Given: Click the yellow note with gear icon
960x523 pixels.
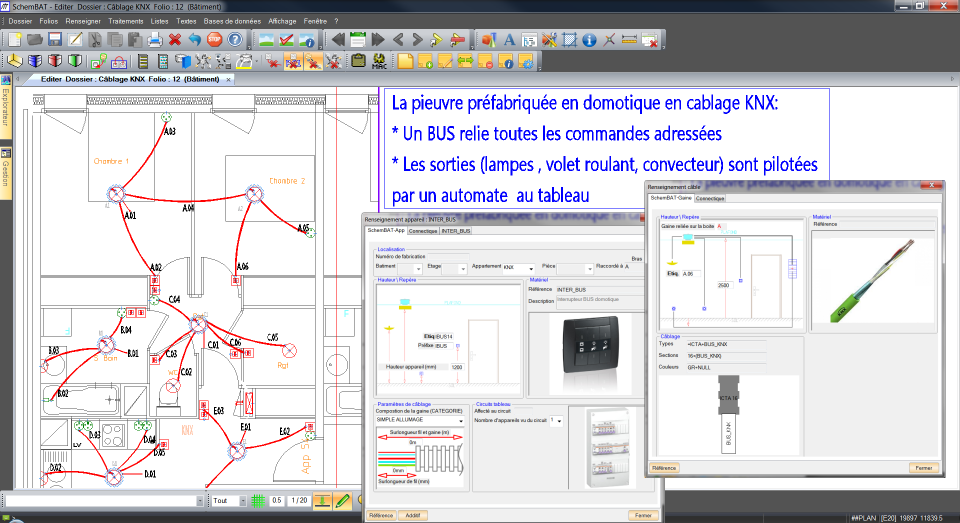Looking at the screenshot, I should tap(526, 61).
